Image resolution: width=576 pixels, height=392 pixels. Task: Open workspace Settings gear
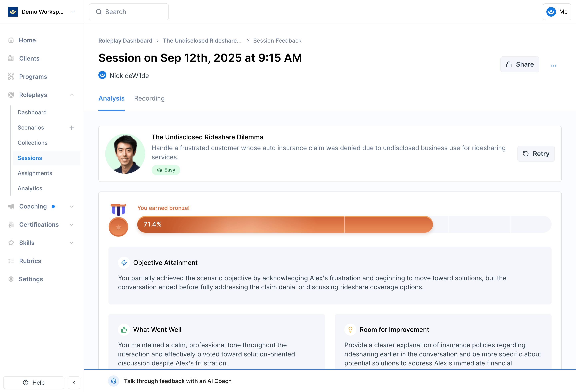[11, 279]
